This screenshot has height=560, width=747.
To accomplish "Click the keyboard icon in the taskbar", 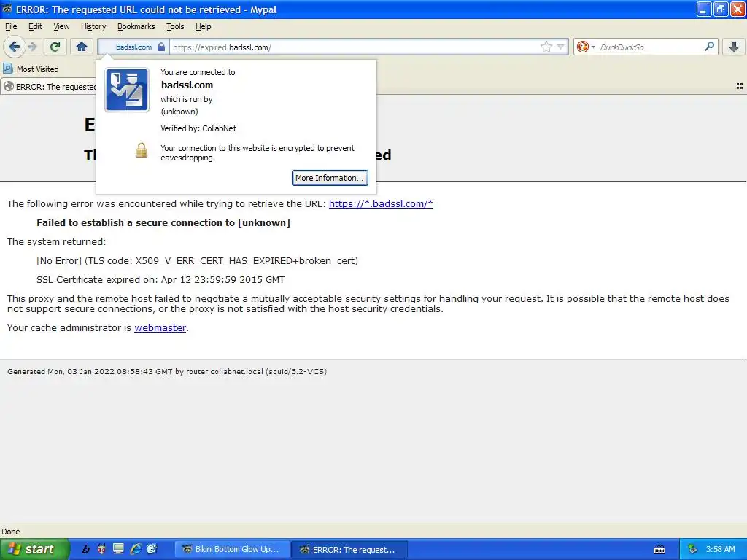I will pyautogui.click(x=659, y=550).
